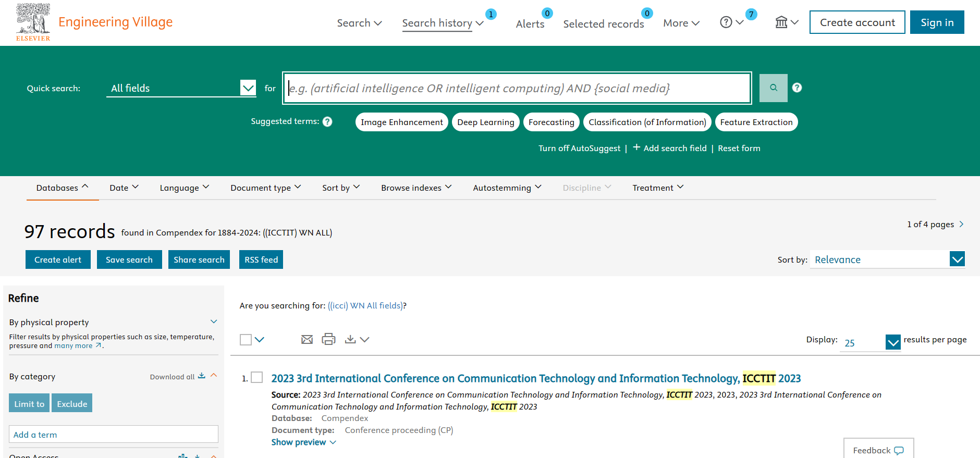Viewport: 980px width, 458px height.
Task: Expand download options chevron
Action: point(365,340)
